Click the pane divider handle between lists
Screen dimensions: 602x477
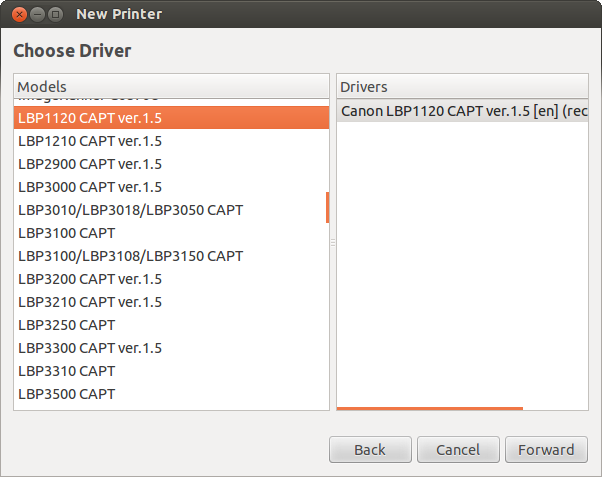333,242
